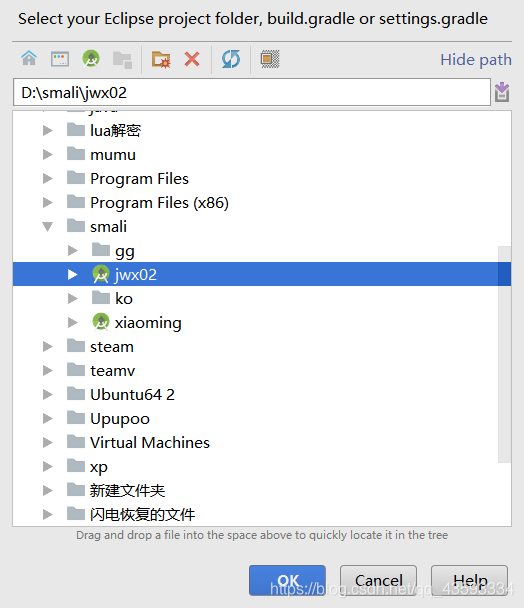Click the folder icon beside ko
Viewport: 524px width, 608px height.
pyautogui.click(x=101, y=298)
